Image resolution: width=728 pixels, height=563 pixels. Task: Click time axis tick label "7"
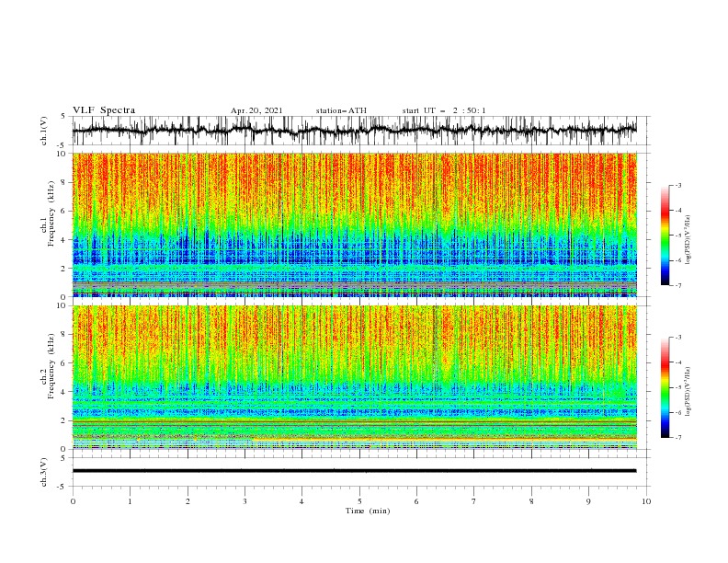(x=474, y=501)
